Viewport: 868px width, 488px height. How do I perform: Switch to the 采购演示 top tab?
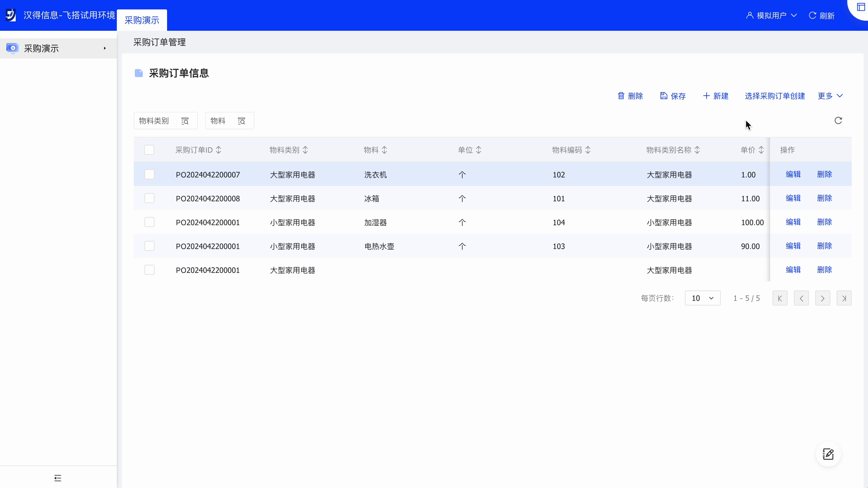point(142,20)
